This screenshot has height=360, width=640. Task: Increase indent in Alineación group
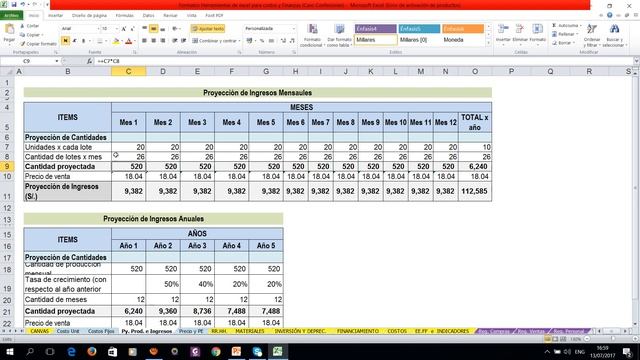tap(184, 41)
